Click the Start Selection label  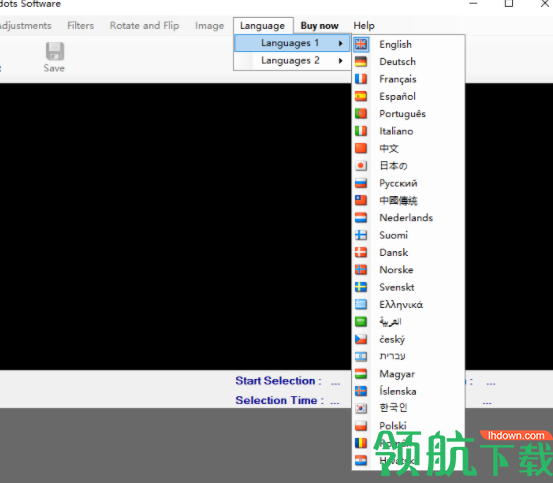pos(278,381)
